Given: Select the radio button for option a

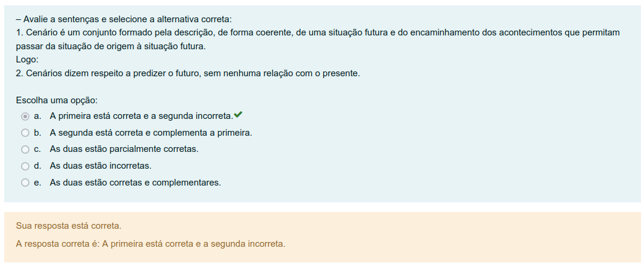Looking at the screenshot, I should pos(25,116).
